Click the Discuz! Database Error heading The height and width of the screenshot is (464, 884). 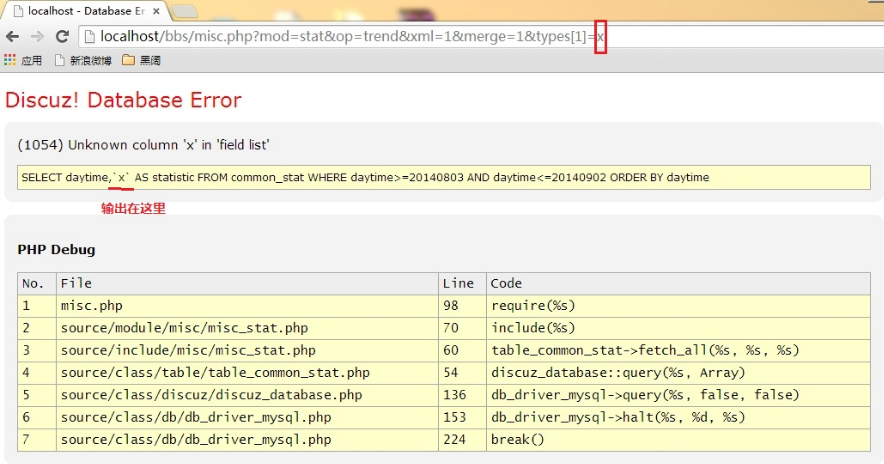point(123,100)
